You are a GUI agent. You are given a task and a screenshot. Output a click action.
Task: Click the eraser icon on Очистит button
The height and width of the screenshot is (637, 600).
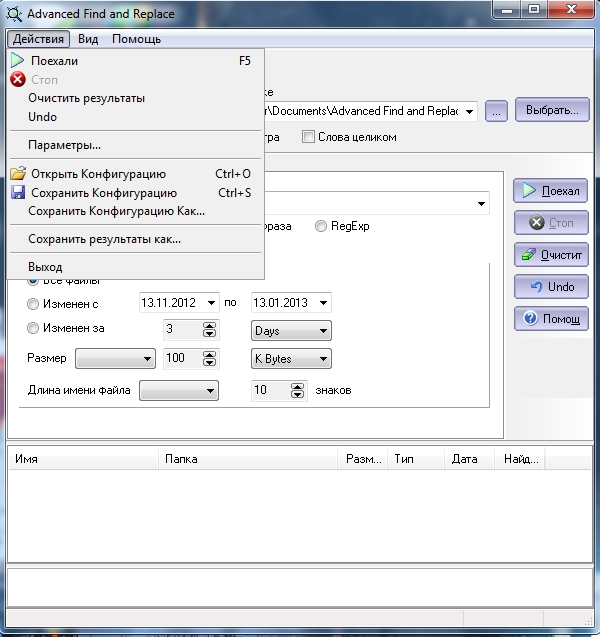529,255
